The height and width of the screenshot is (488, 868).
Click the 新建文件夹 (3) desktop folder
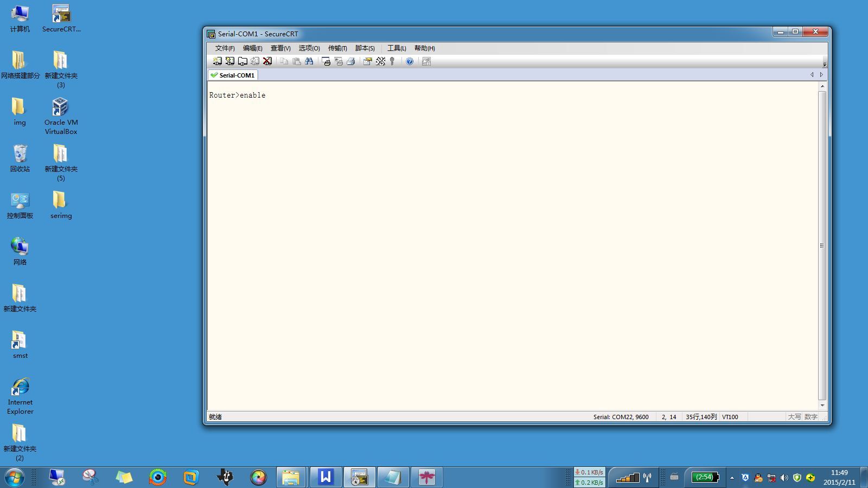pyautogui.click(x=61, y=69)
